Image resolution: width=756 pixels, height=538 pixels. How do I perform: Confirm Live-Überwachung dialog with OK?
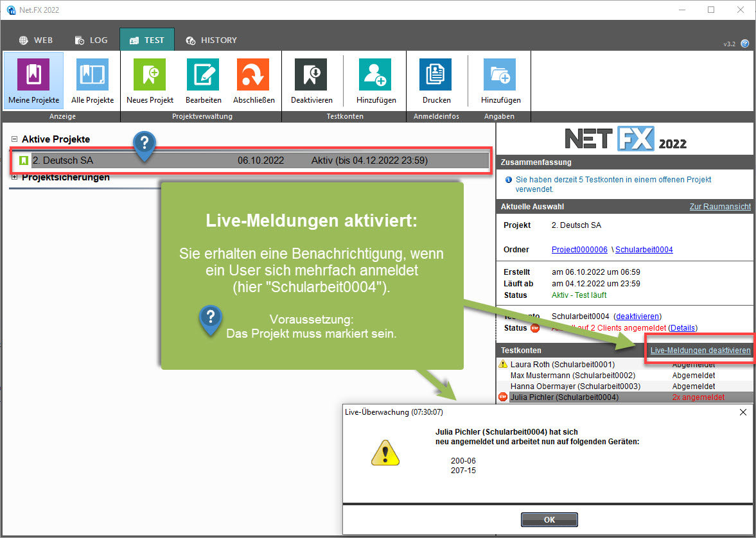click(x=549, y=519)
